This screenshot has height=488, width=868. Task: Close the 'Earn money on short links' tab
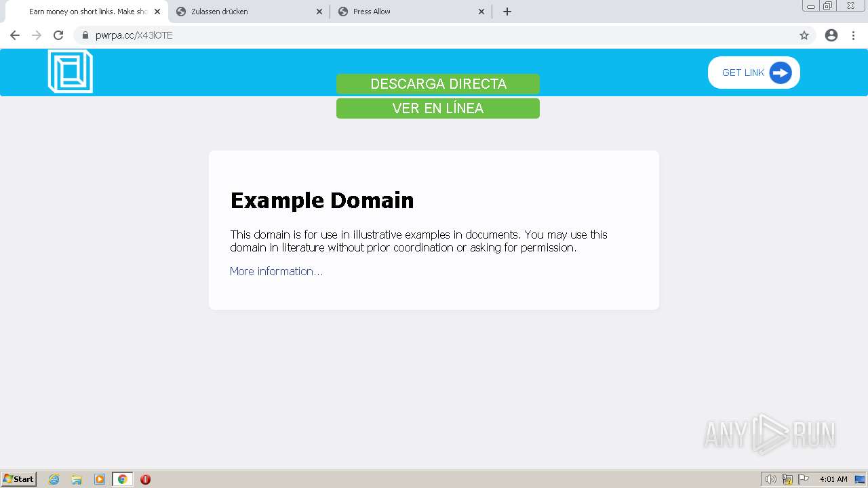[x=157, y=12]
